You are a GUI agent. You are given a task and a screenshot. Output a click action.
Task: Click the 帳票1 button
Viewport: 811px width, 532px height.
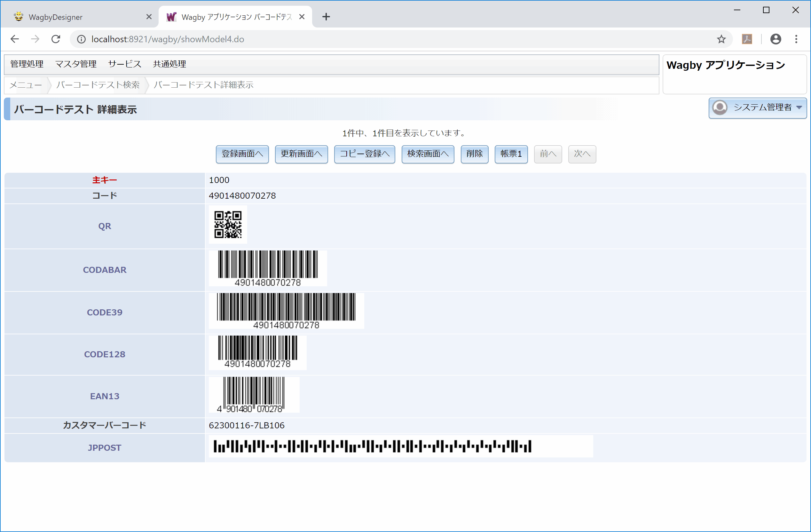[511, 154]
